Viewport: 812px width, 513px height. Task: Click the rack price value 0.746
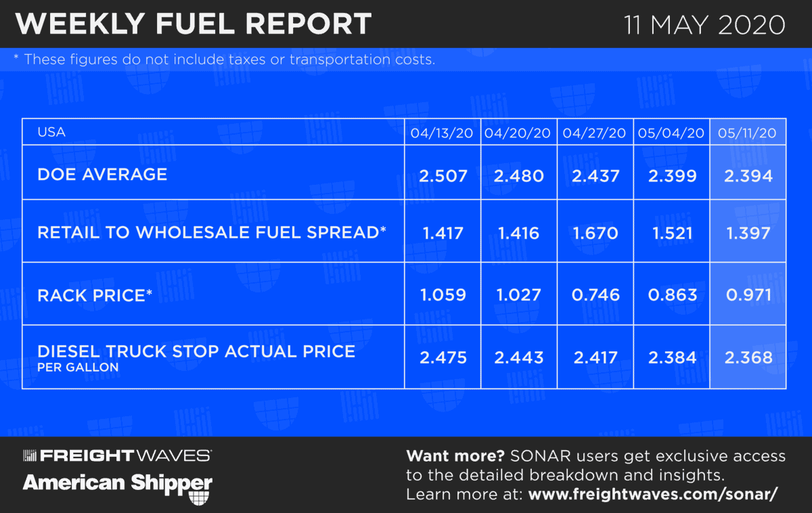(x=595, y=296)
